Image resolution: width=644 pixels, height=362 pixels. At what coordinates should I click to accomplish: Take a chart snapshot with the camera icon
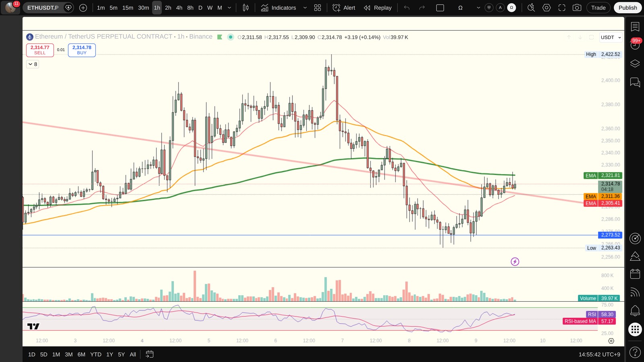577,8
